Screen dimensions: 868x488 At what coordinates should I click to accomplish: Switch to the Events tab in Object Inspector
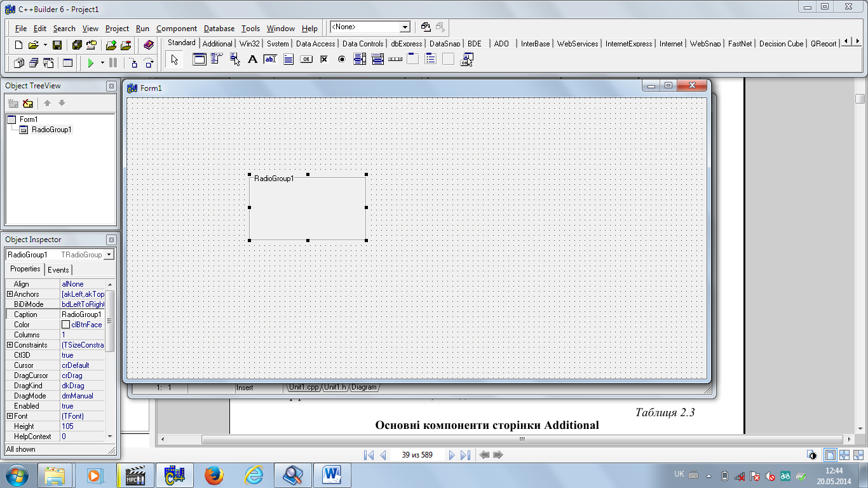point(58,270)
